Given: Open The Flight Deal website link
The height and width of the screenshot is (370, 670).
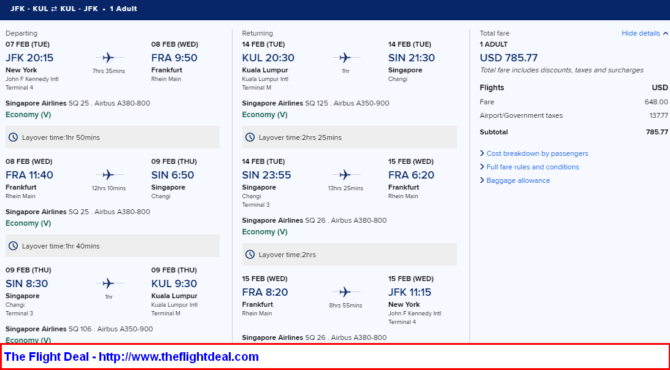Looking at the screenshot, I should 132,357.
